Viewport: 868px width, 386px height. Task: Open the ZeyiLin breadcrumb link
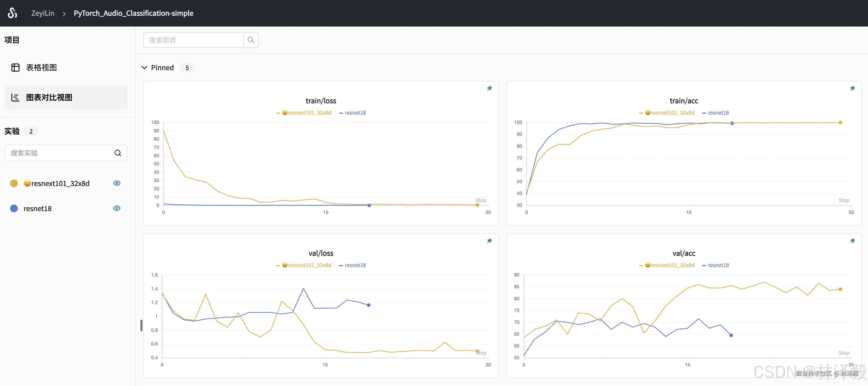pos(42,13)
